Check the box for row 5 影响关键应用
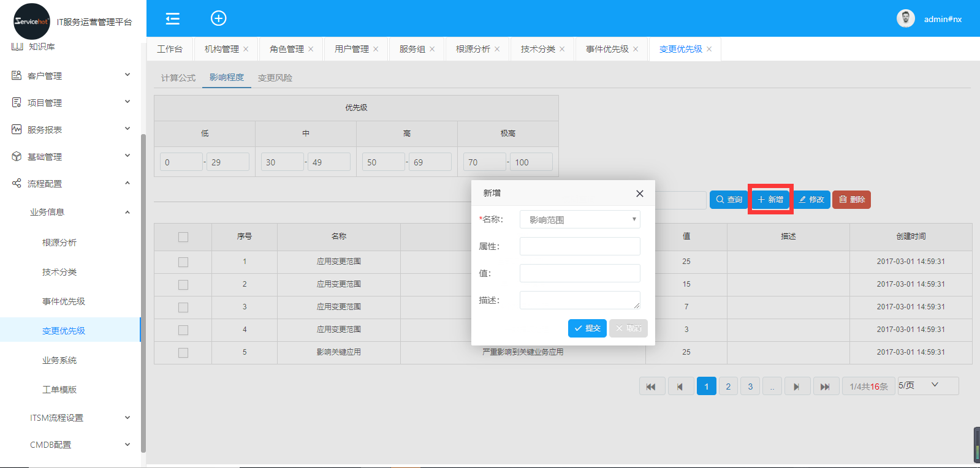The width and height of the screenshot is (980, 468). pos(183,353)
